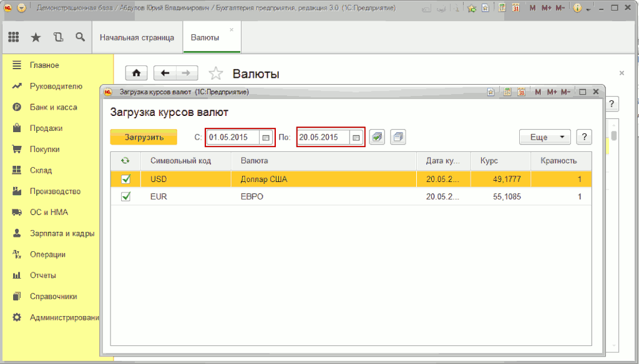The width and height of the screenshot is (639, 364).
Task: Uncheck all currencies with the clear-all icon
Action: point(398,137)
